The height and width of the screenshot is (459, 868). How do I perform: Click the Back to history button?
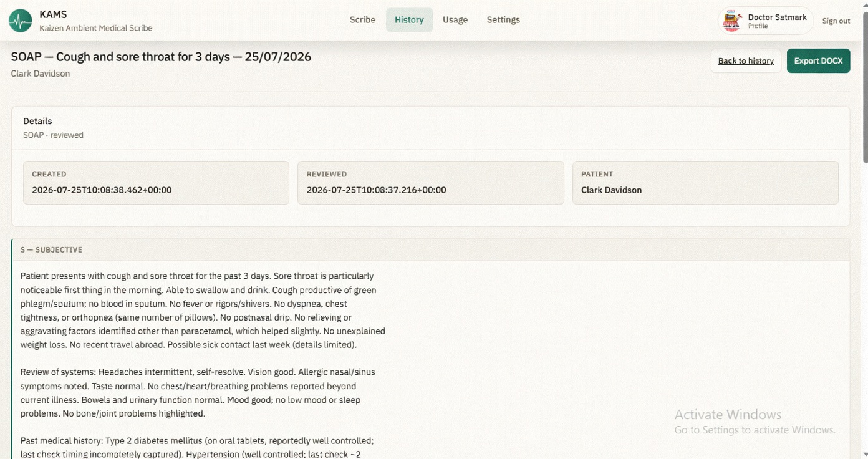746,60
